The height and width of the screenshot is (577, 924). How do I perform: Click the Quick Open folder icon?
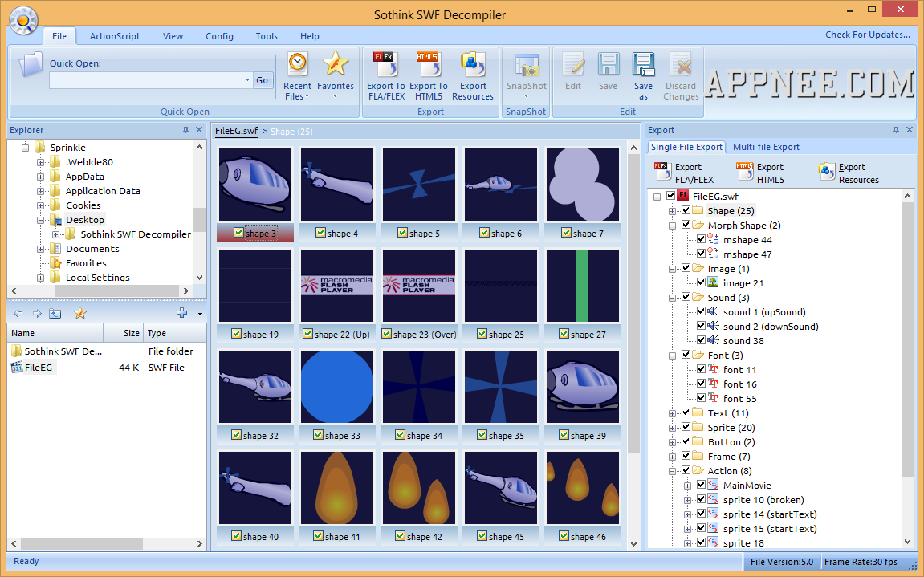(x=31, y=65)
